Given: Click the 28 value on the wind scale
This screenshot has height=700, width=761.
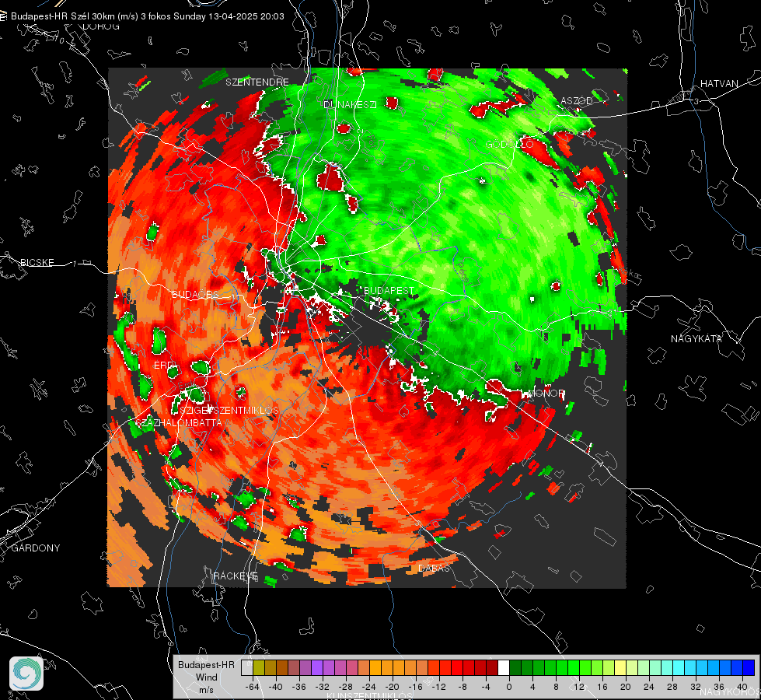Looking at the screenshot, I should pyautogui.click(x=672, y=687).
